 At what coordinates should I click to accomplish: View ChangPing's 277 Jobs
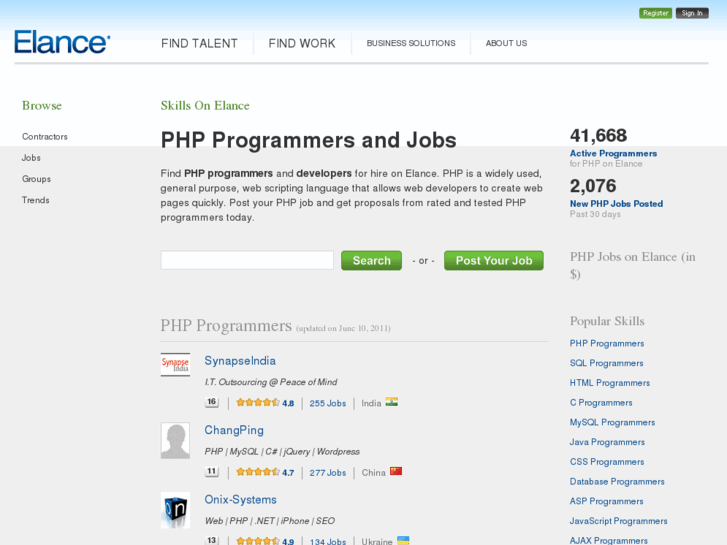click(x=328, y=473)
